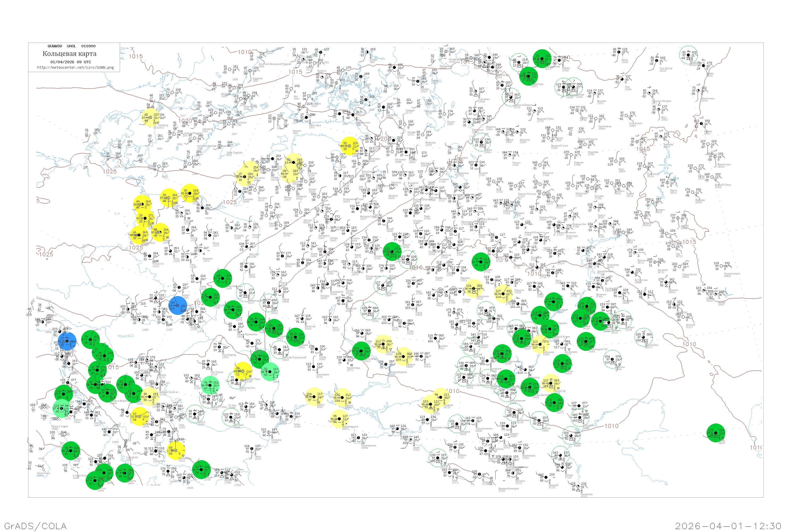The image size is (798, 532).
Task: Click the yellow Mussala Top station marker
Action: 176,450
